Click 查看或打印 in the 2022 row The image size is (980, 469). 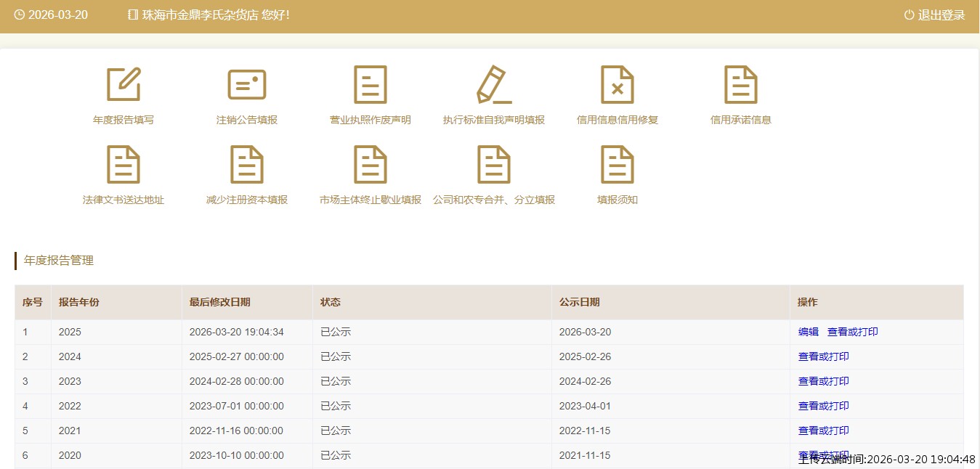pyautogui.click(x=823, y=406)
